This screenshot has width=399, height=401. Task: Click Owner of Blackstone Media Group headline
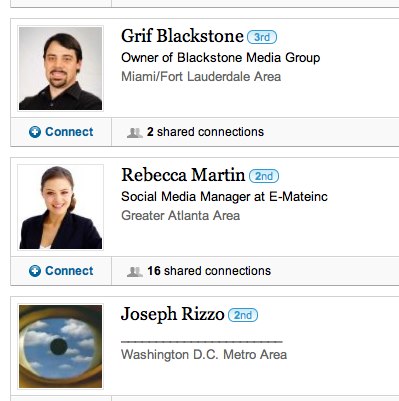pos(220,58)
